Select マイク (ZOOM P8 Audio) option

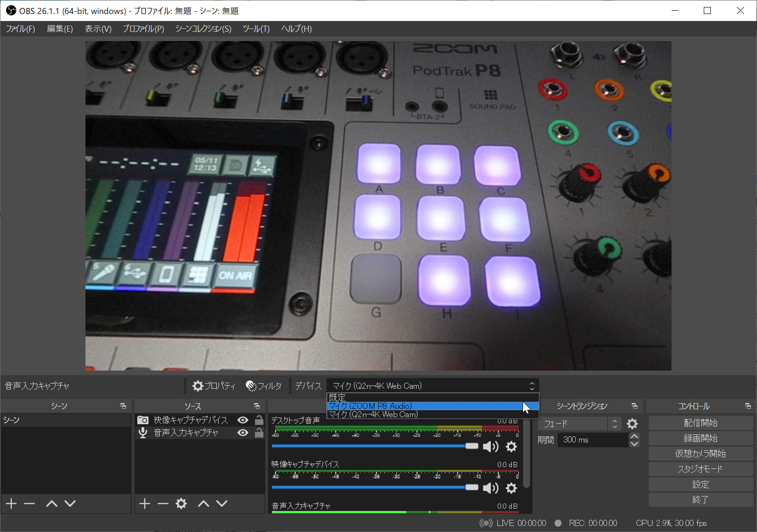click(x=432, y=406)
